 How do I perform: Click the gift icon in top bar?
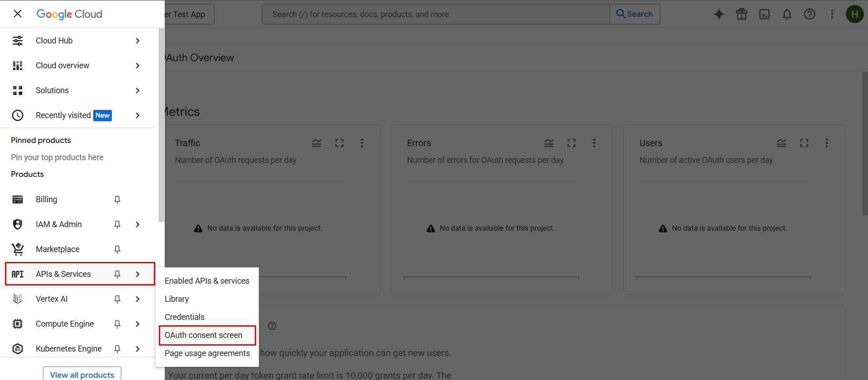click(742, 14)
